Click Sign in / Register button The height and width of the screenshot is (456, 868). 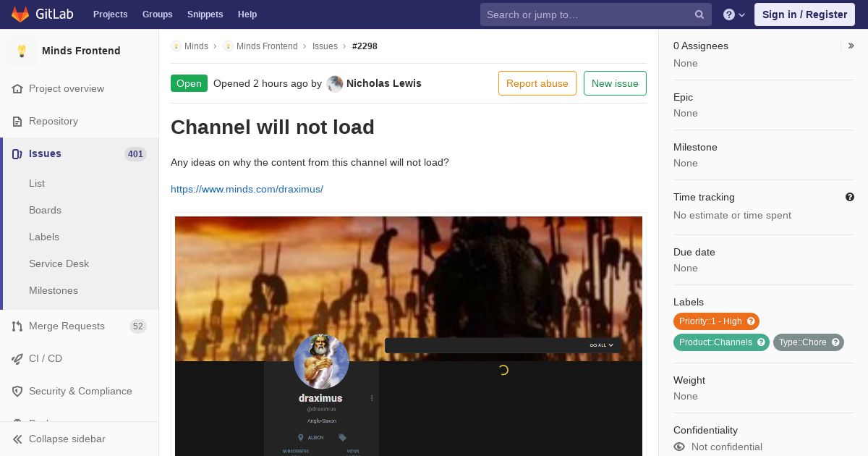click(x=804, y=14)
